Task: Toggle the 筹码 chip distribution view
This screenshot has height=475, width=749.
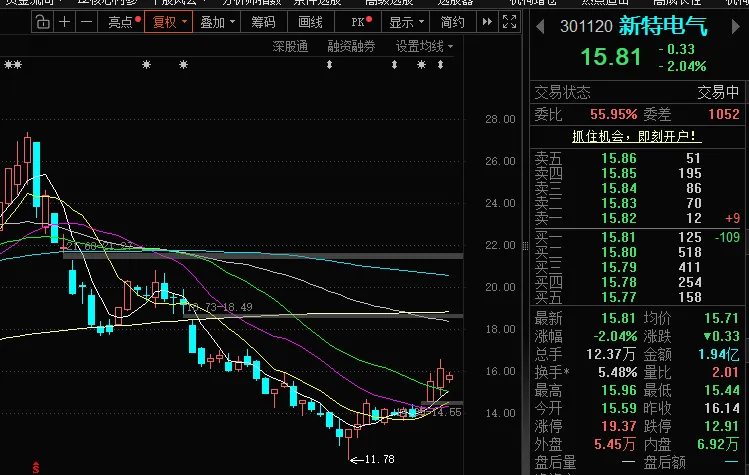Action: (x=263, y=22)
